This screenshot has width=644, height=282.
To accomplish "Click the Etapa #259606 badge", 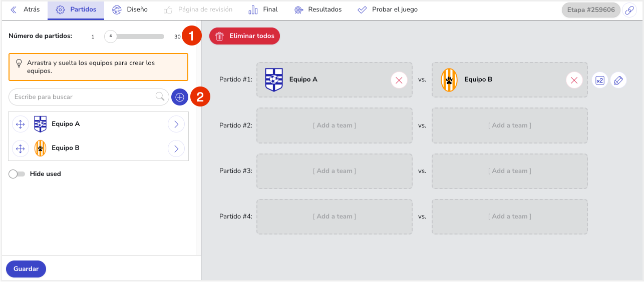I will point(591,10).
